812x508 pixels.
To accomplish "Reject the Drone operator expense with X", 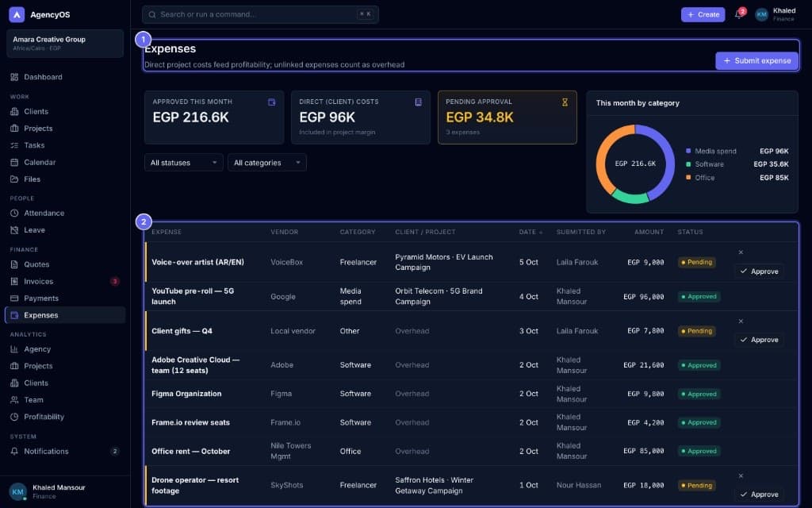I will [741, 475].
